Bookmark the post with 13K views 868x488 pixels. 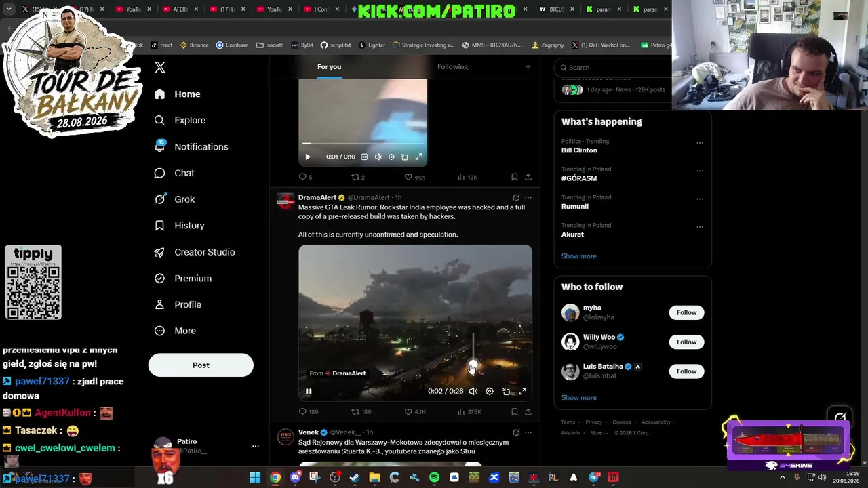point(515,177)
